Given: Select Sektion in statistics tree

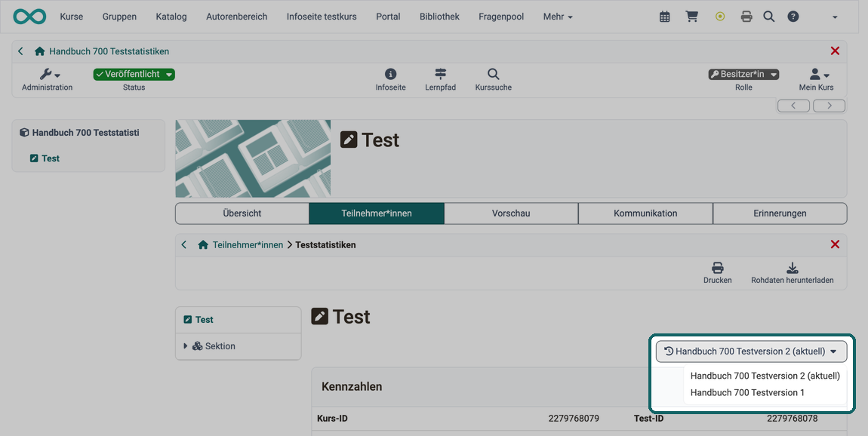Looking at the screenshot, I should click(x=220, y=345).
